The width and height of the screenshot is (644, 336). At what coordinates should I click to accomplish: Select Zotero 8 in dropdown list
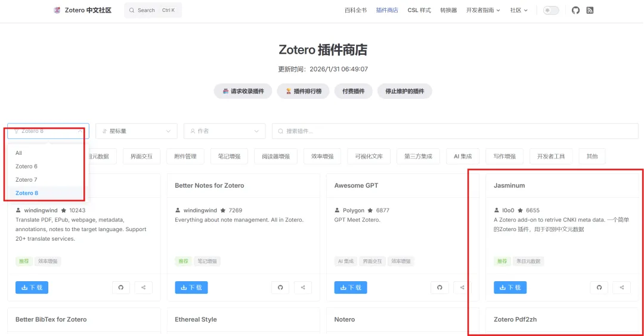46,193
